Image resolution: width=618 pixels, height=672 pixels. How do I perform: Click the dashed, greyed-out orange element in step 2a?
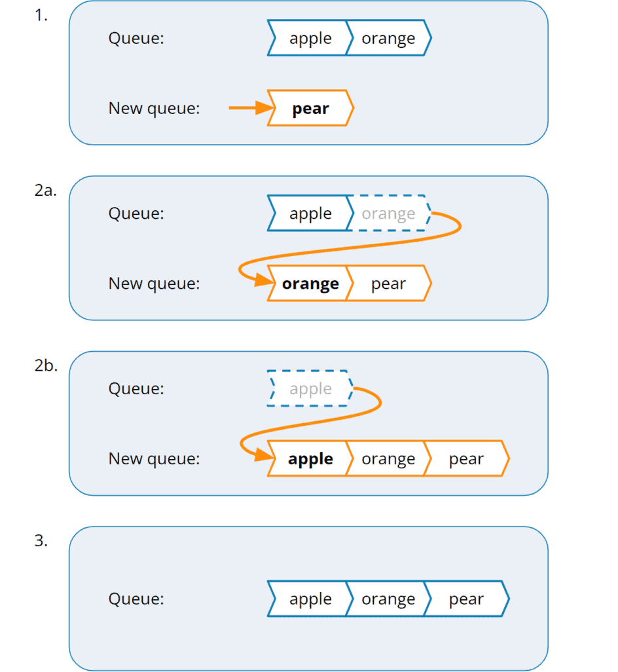point(388,214)
